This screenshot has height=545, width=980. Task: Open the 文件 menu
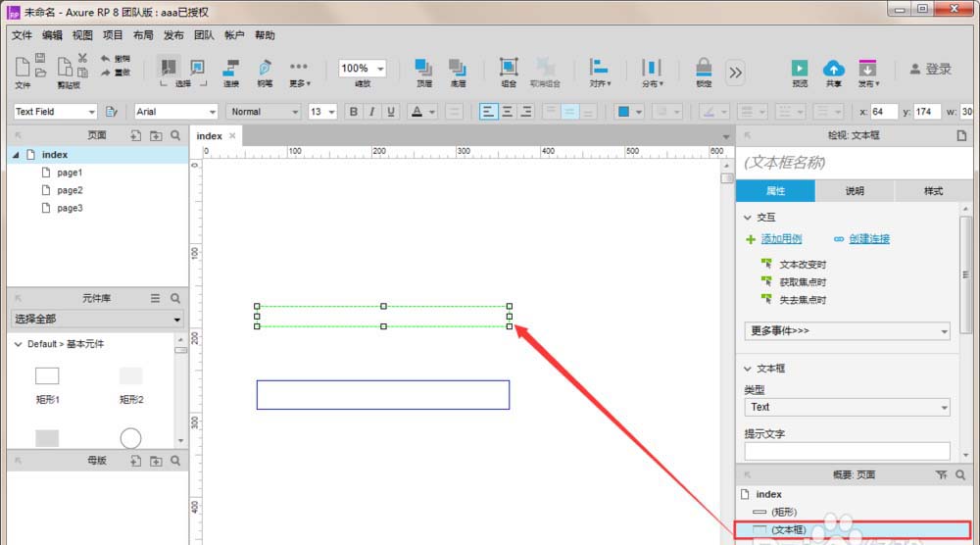[x=22, y=35]
